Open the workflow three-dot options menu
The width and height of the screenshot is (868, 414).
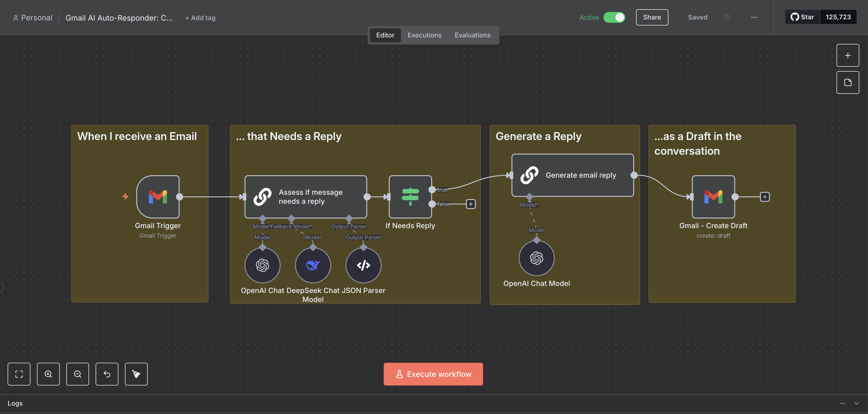pos(754,18)
